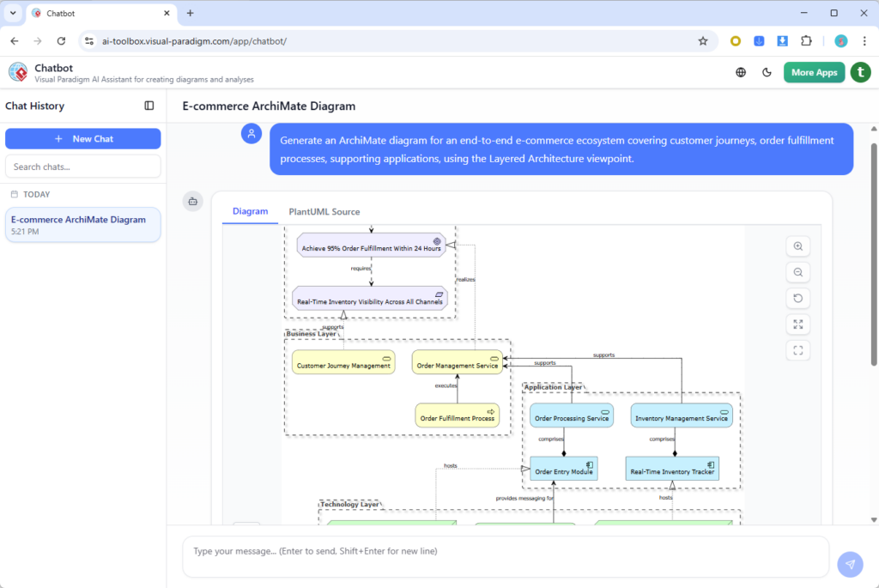This screenshot has height=588, width=879.
Task: Collapse the Chat History sidebar panel
Action: point(149,106)
